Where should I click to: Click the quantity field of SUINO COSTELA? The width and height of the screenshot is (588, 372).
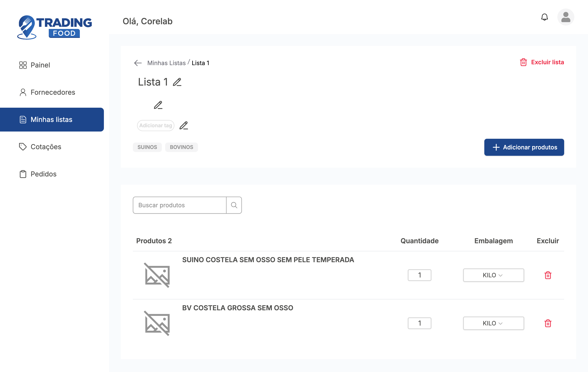click(x=419, y=275)
